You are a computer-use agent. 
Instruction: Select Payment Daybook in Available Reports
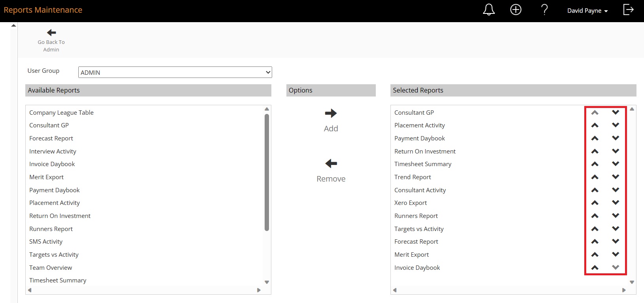(x=54, y=190)
